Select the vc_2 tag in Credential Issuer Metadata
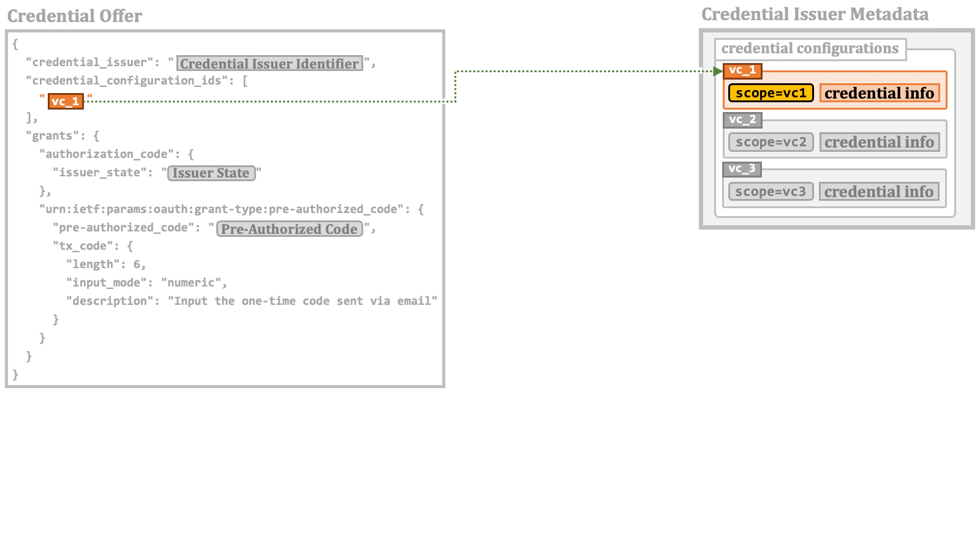The image size is (980, 551). pyautogui.click(x=742, y=120)
